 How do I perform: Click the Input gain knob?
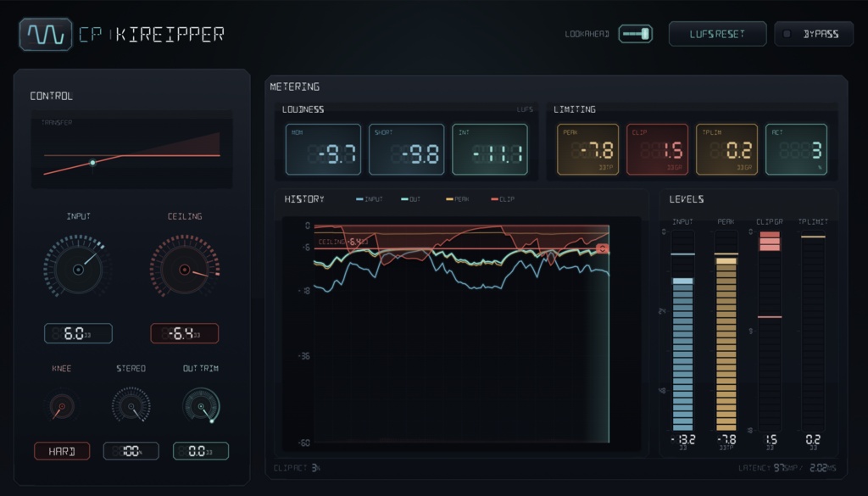78,270
